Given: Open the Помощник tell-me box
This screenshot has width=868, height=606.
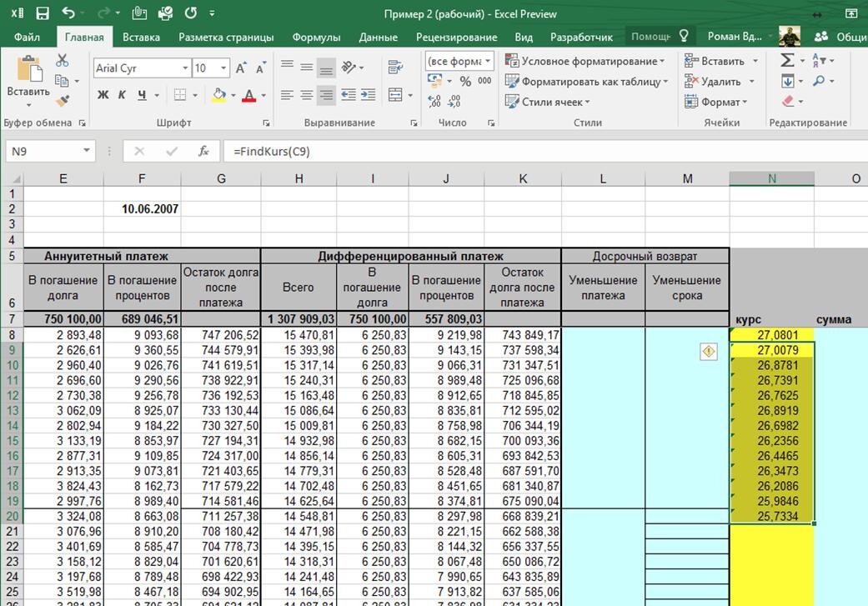Looking at the screenshot, I should pyautogui.click(x=660, y=37).
